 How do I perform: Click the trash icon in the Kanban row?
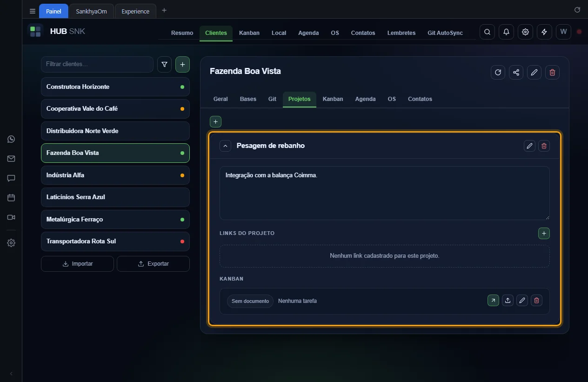[536, 301]
